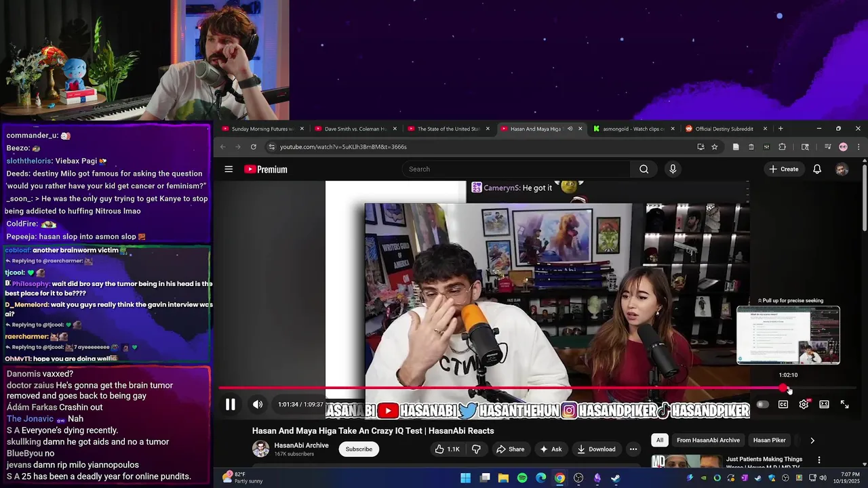Toggle closed captions (CC) in the player
The height and width of the screenshot is (488, 868).
click(x=783, y=405)
